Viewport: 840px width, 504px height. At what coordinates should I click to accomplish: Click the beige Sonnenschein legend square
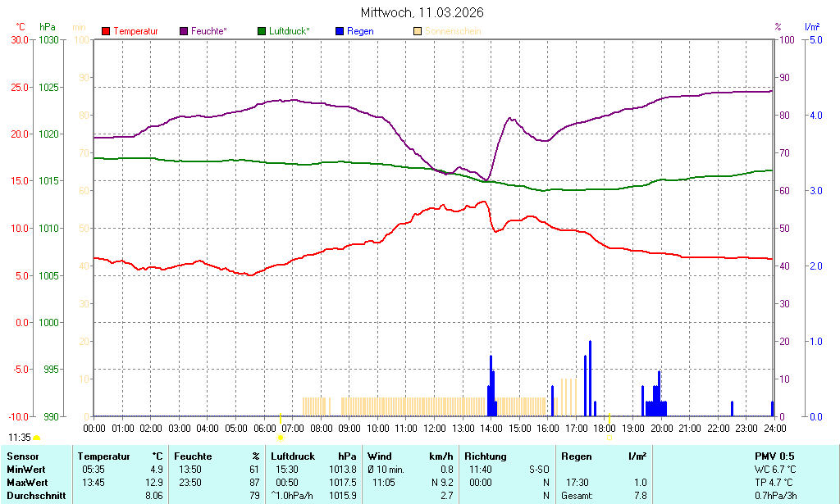418,31
